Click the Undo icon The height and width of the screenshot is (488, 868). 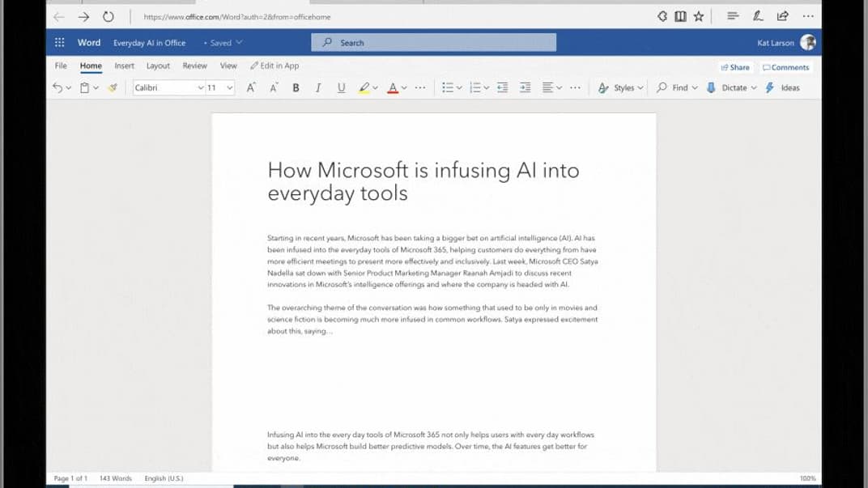[x=55, y=87]
